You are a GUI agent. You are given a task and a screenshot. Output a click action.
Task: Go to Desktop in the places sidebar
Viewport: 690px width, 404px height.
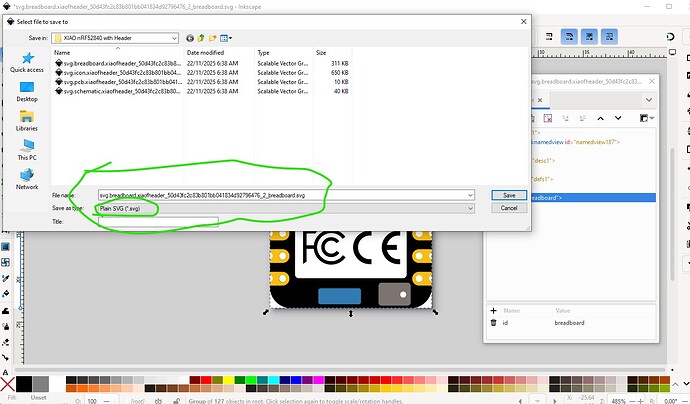point(27,92)
